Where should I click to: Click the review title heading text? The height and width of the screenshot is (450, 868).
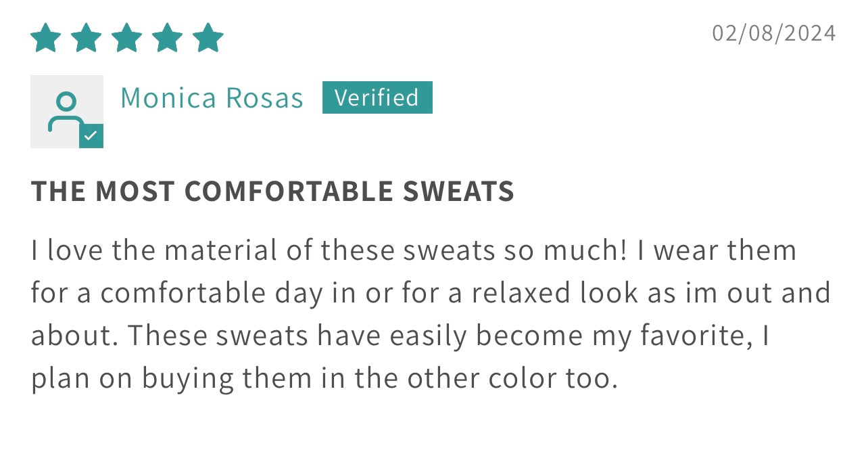tap(272, 192)
